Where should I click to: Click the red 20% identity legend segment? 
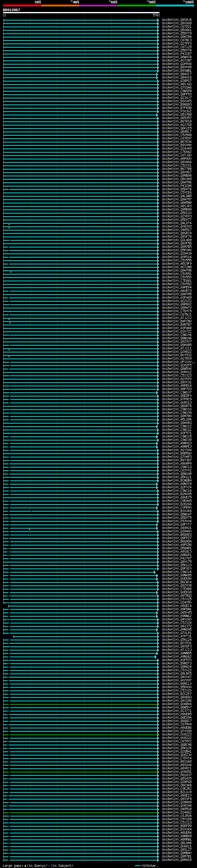(x=22, y=6)
